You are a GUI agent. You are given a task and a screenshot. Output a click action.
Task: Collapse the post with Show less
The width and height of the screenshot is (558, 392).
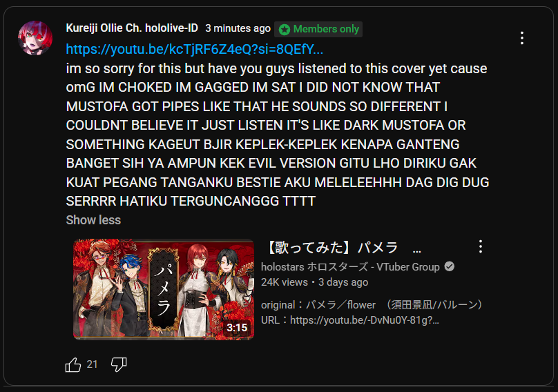click(93, 220)
